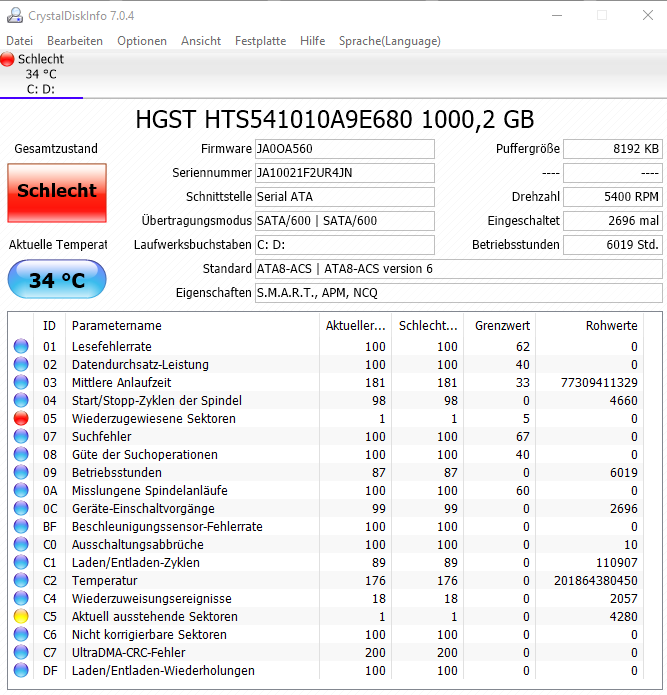The height and width of the screenshot is (695, 667).
Task: Click the blue status icon for Datendurchsatz-Leistung
Action: click(x=21, y=364)
